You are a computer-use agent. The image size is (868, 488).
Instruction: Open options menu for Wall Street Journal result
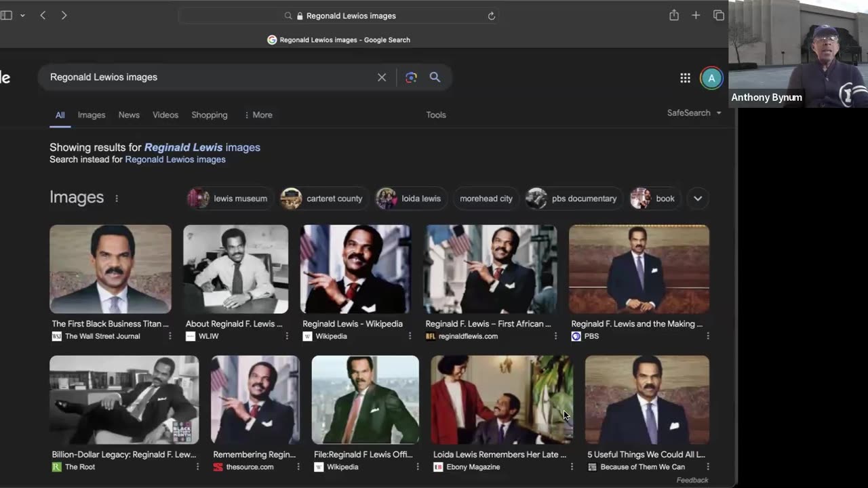(170, 336)
